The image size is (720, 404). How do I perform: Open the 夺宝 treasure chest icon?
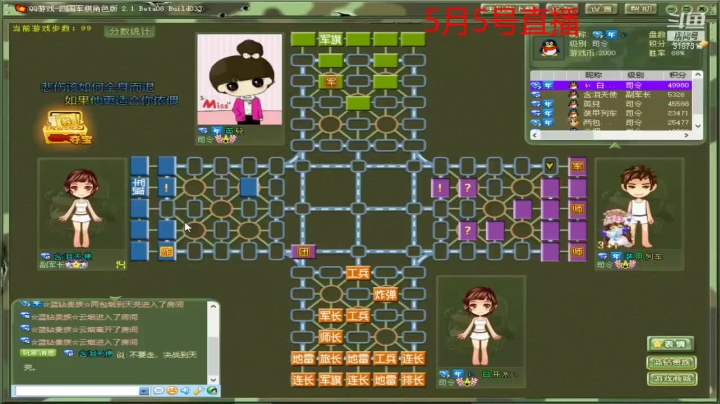pyautogui.click(x=67, y=127)
